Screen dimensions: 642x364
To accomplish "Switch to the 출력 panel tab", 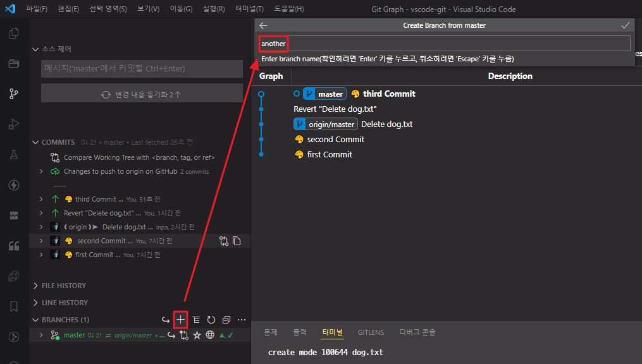I will [300, 332].
